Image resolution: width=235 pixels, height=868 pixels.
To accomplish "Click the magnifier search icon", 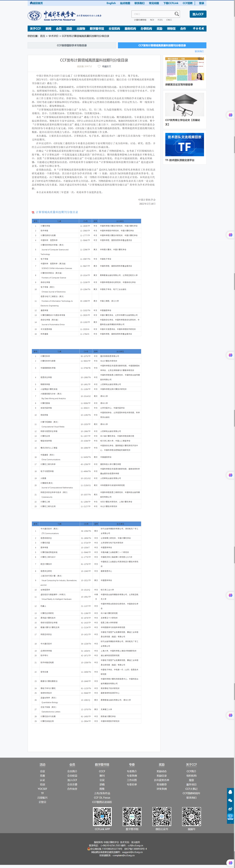I will [176, 14].
